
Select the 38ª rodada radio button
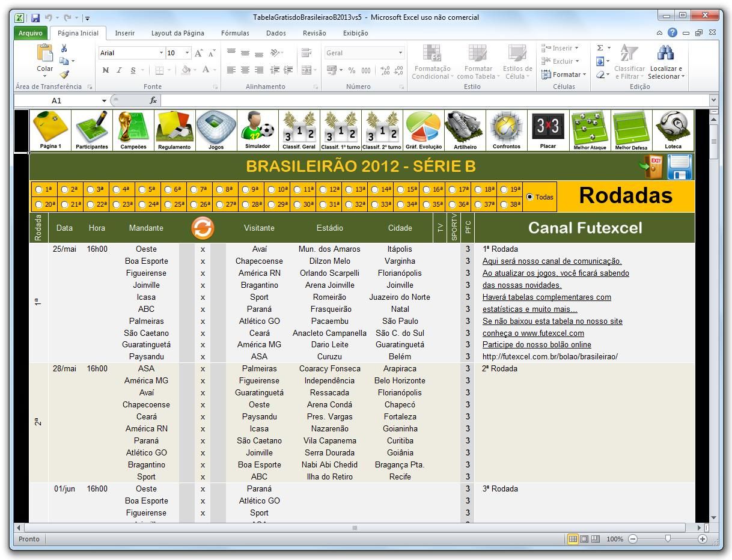tap(504, 204)
